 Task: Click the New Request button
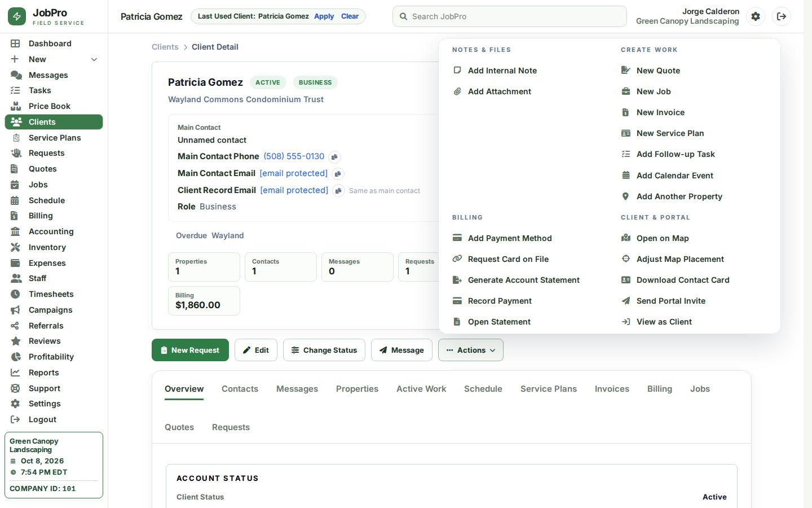coord(190,350)
